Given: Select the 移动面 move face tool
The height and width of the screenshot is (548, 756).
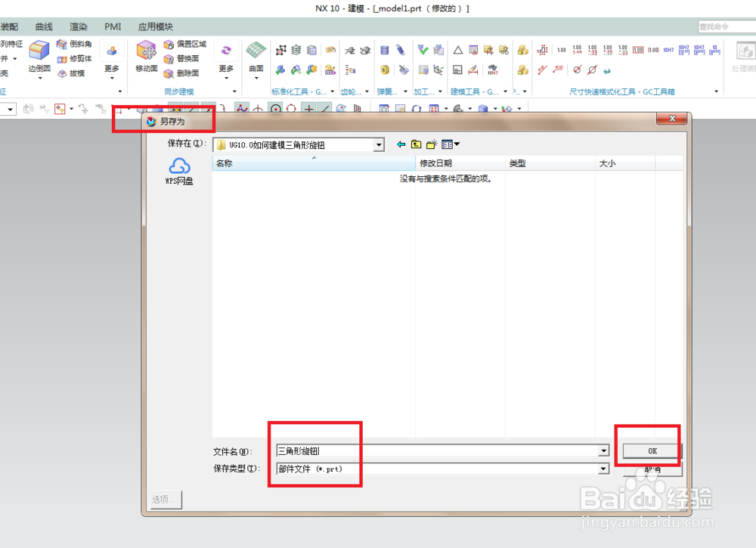Looking at the screenshot, I should [147, 57].
